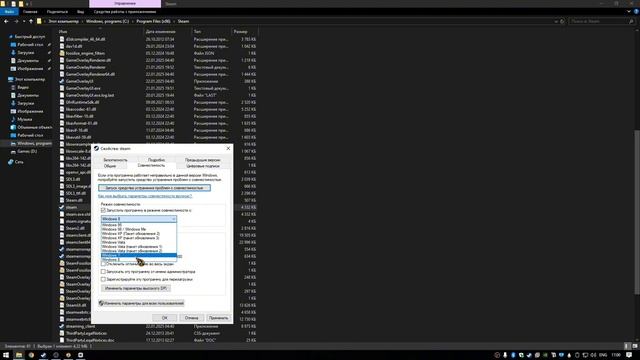
Task: Select Windows Vista in compatibility list
Action: (x=113, y=242)
